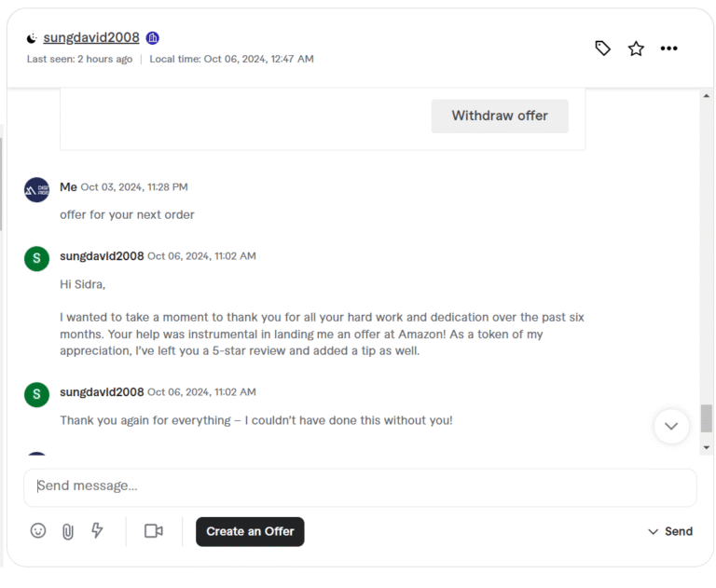
Task: Click the scrollbar down arrow
Action: tap(706, 447)
